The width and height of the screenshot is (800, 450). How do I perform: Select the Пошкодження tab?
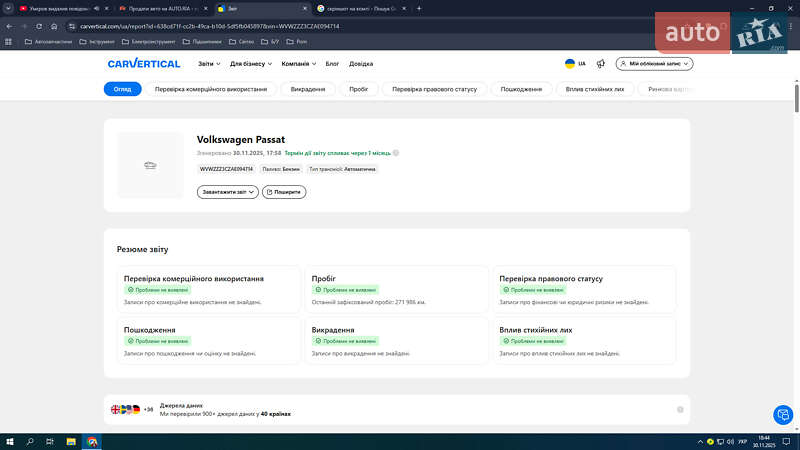pyautogui.click(x=521, y=89)
